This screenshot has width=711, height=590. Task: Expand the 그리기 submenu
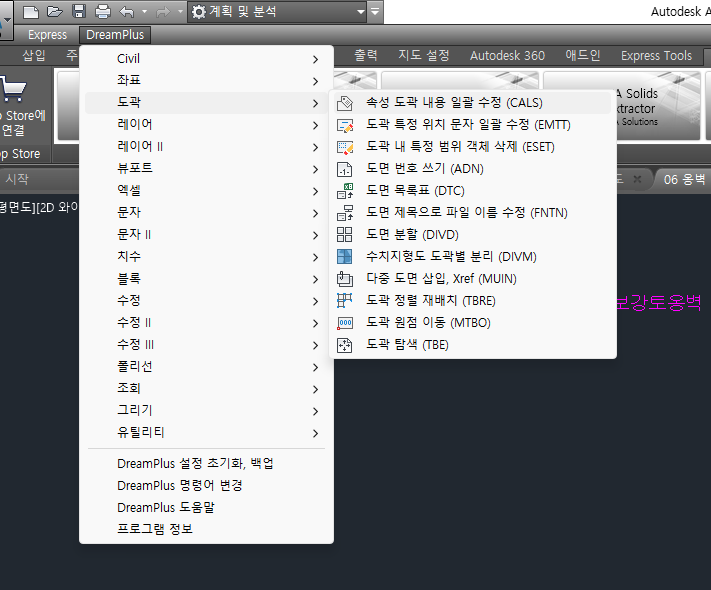click(206, 411)
